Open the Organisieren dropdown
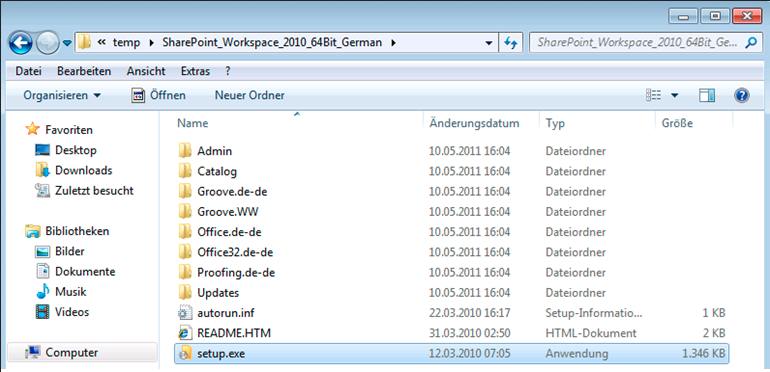 [62, 95]
